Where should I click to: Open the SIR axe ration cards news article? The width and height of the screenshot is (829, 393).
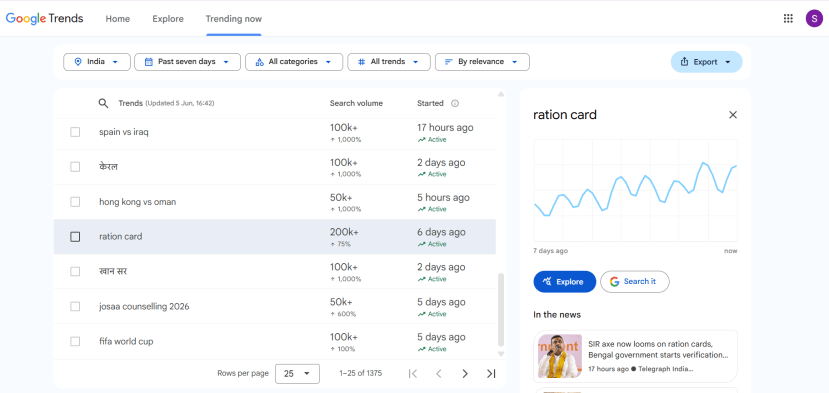pyautogui.click(x=635, y=356)
